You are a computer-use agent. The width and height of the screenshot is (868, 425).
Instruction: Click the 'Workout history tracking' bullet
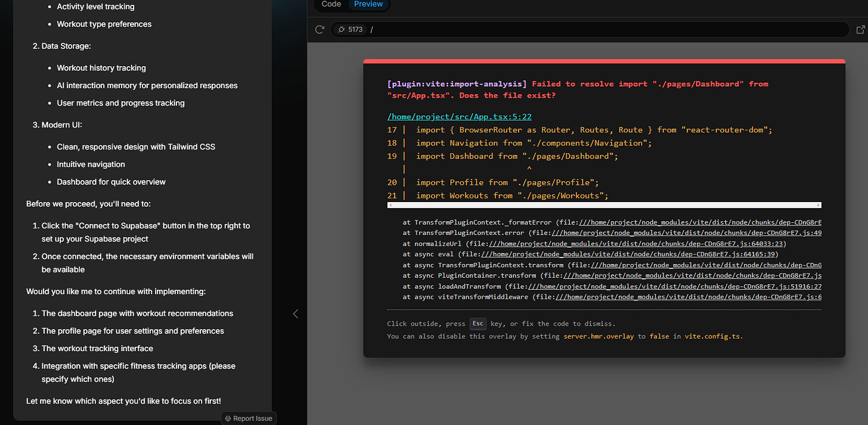tap(101, 68)
